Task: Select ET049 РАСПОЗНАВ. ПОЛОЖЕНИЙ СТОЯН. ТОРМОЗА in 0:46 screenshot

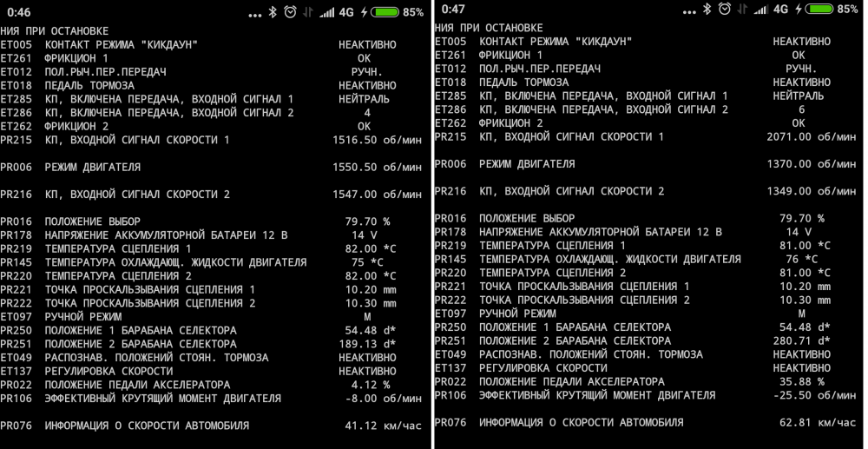Action: tap(135, 358)
